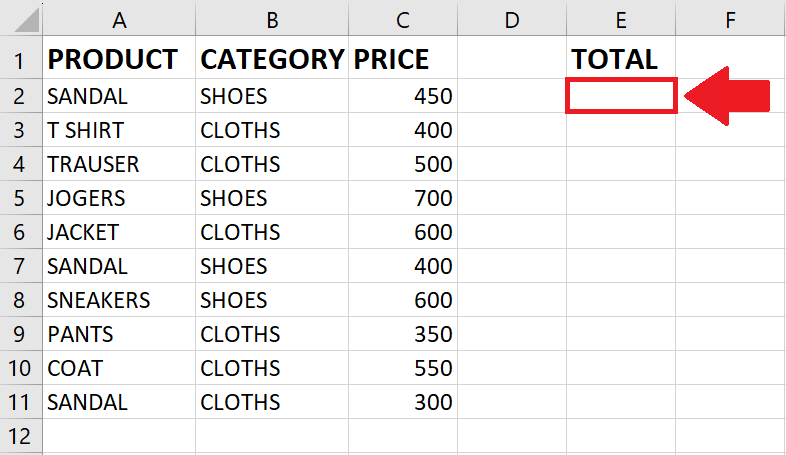786x455 pixels.
Task: Select row 12 header
Action: pos(21,435)
